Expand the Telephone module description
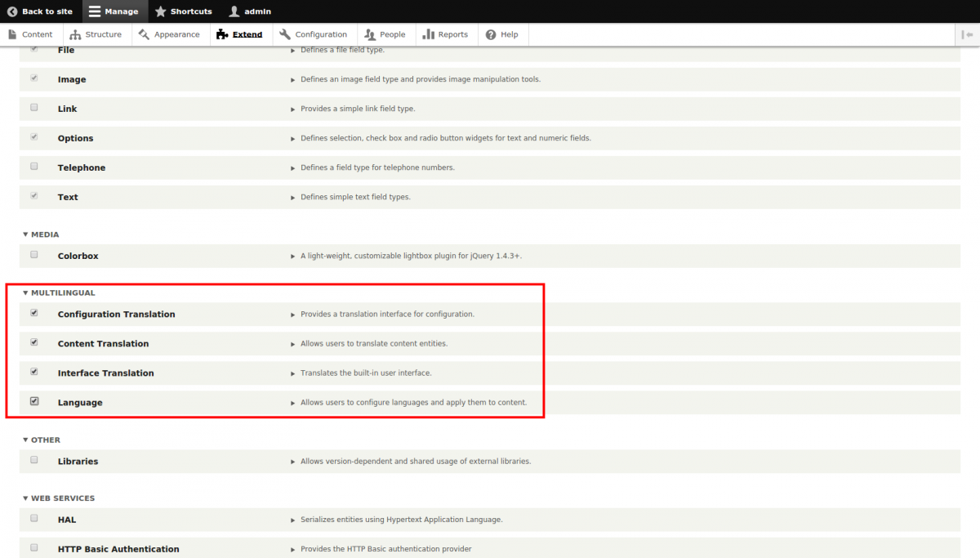 point(372,167)
